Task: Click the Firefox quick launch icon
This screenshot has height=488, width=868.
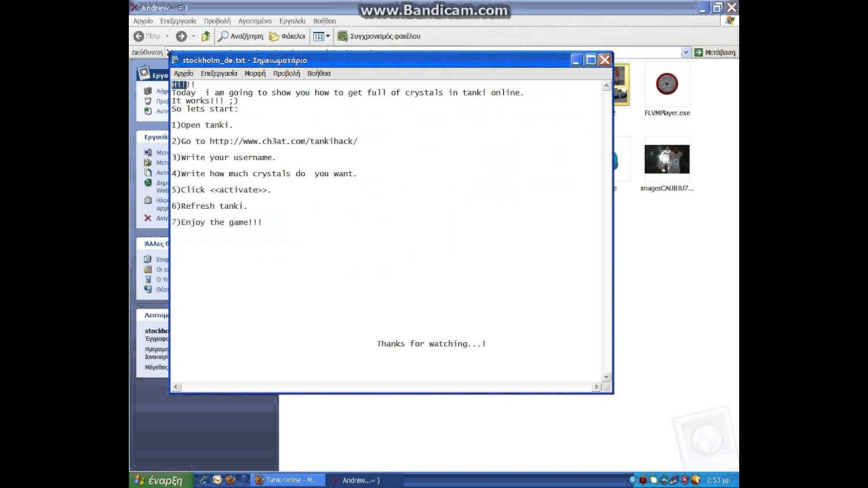Action: tap(231, 481)
